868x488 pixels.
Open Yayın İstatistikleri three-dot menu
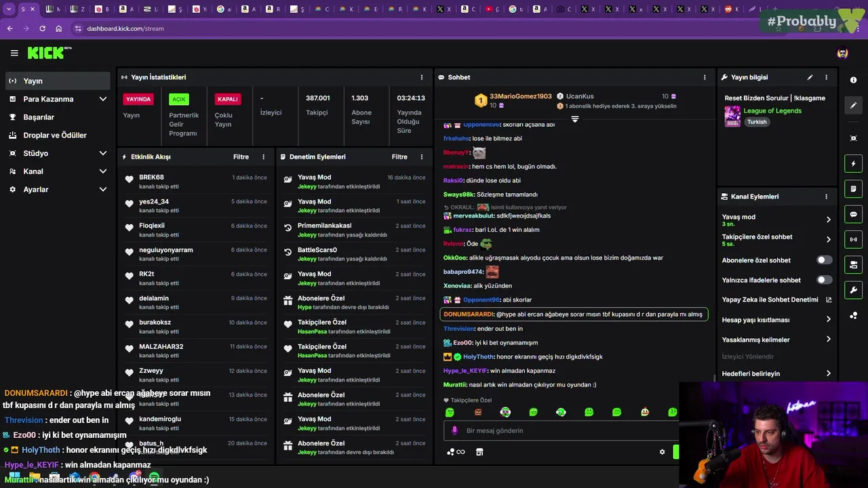[x=422, y=77]
